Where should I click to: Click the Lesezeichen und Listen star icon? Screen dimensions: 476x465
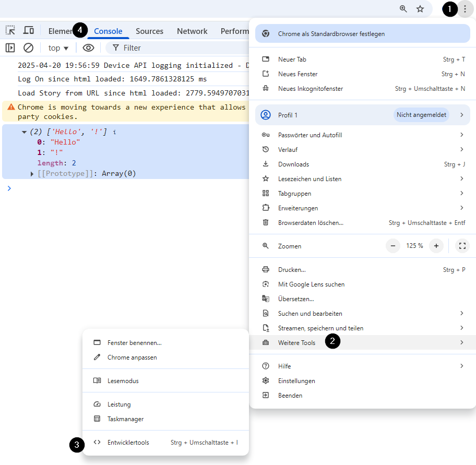(266, 178)
